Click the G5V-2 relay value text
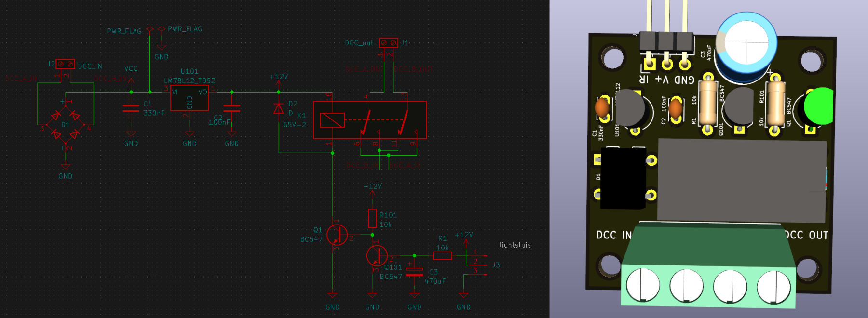The image size is (868, 318). point(295,125)
